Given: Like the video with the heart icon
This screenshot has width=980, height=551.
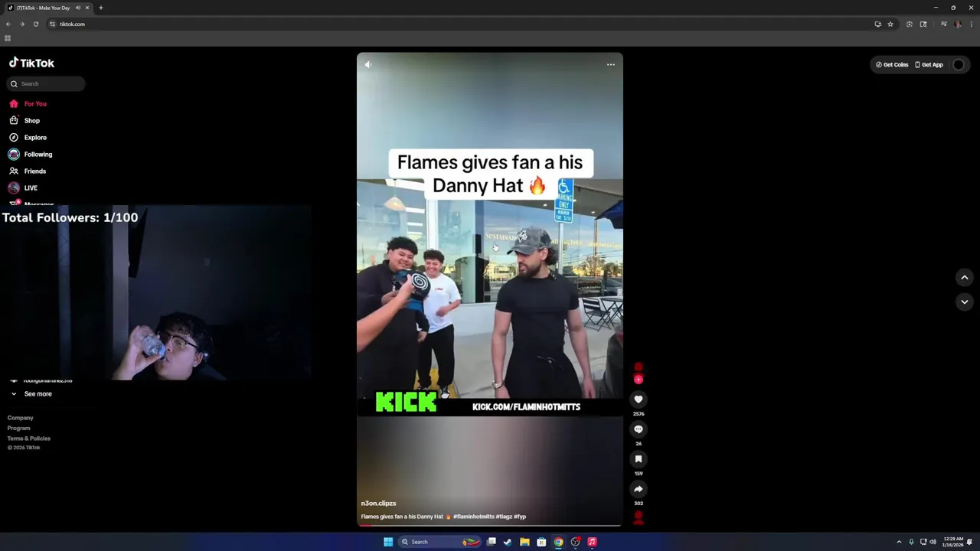Looking at the screenshot, I should 638,399.
